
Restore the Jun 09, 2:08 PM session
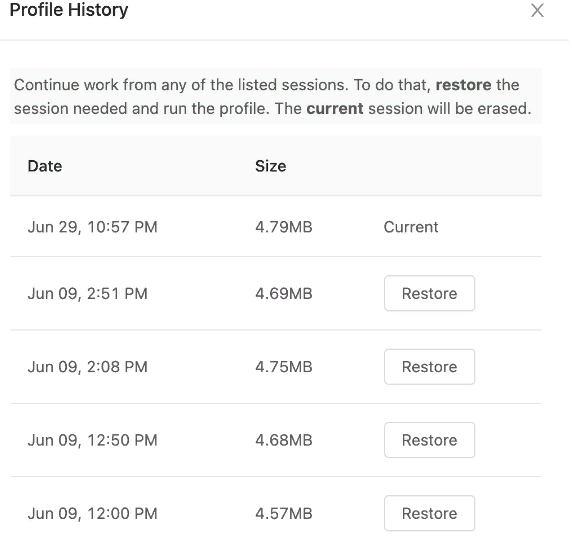(429, 367)
